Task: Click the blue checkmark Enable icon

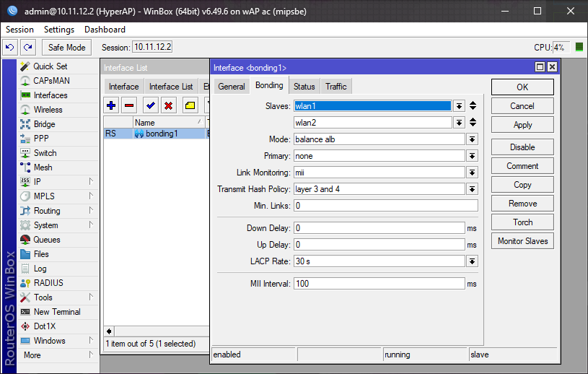Action: pos(151,105)
